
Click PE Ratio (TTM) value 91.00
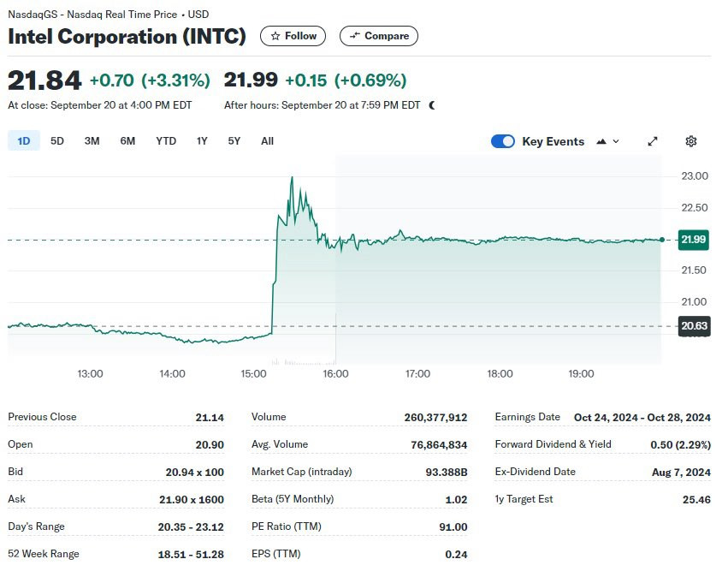coord(453,526)
